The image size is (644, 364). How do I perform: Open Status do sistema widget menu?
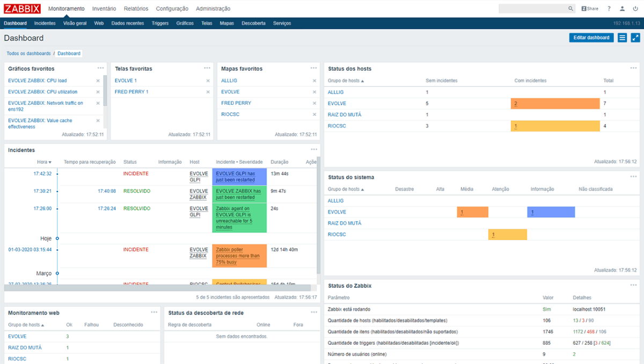[x=633, y=177]
